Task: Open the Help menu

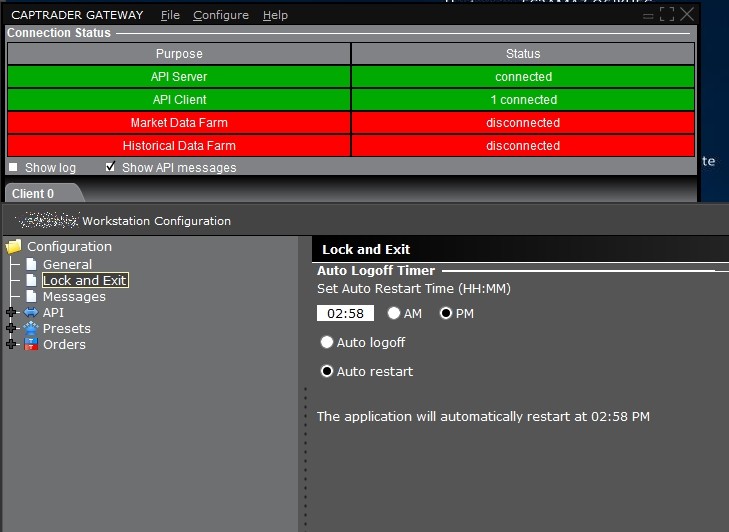Action: (275, 15)
